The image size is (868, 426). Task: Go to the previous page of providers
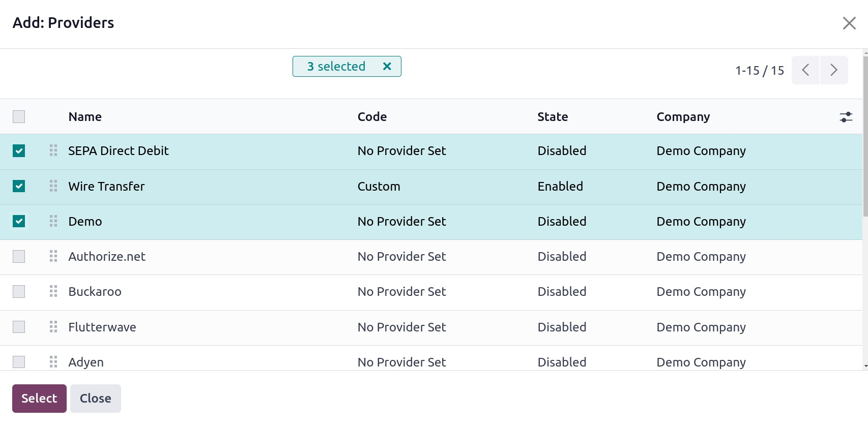click(805, 70)
